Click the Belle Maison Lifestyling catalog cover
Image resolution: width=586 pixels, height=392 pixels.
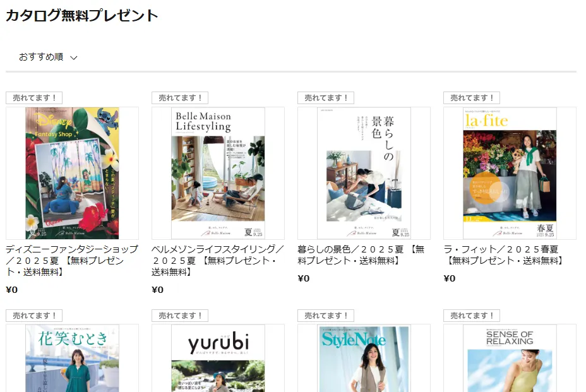point(218,174)
